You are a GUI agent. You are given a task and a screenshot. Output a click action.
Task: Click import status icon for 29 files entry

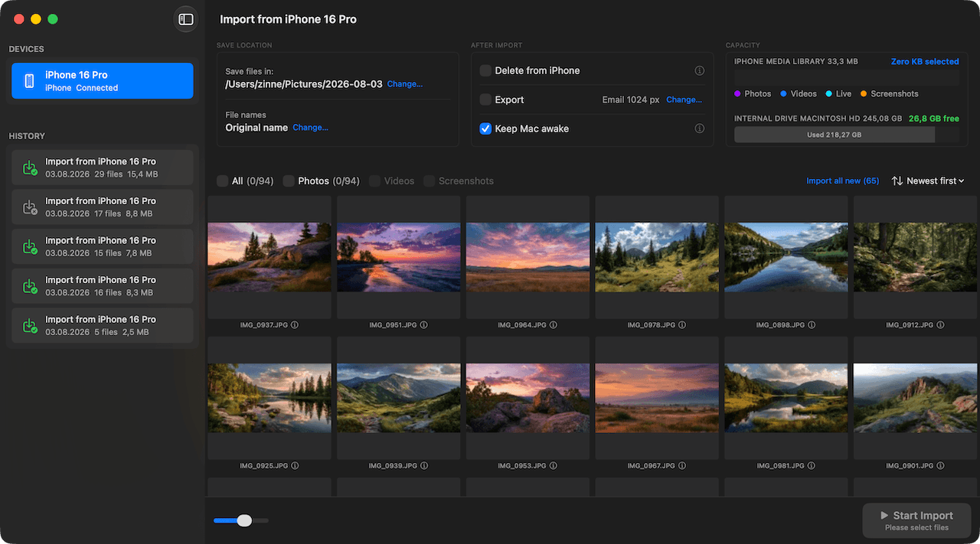click(x=29, y=168)
